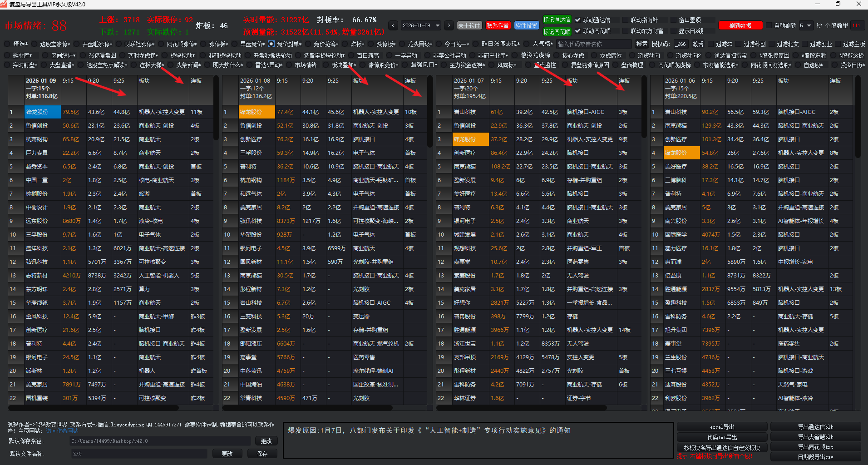Click the 板块 column header in the 2026-01-09 table

point(163,89)
